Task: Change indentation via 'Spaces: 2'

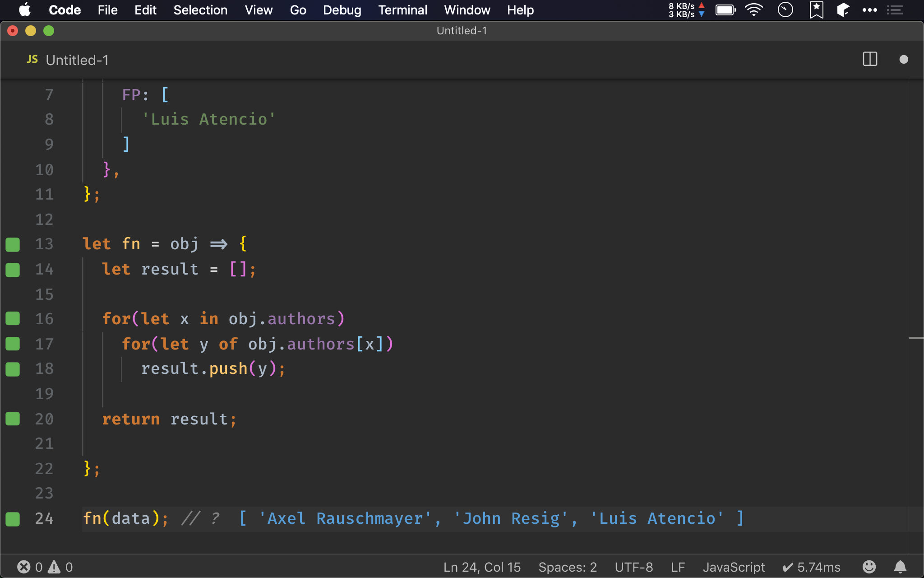Action: pyautogui.click(x=568, y=567)
